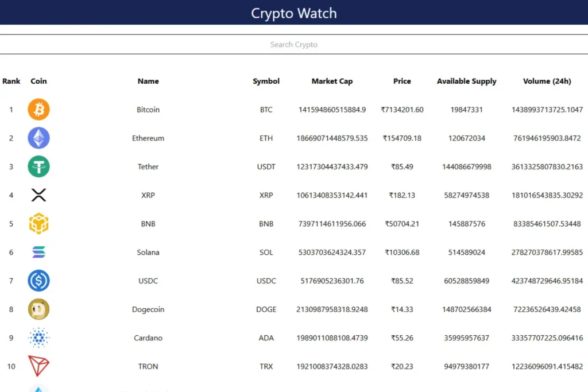Select the ETH symbol cell

266,138
